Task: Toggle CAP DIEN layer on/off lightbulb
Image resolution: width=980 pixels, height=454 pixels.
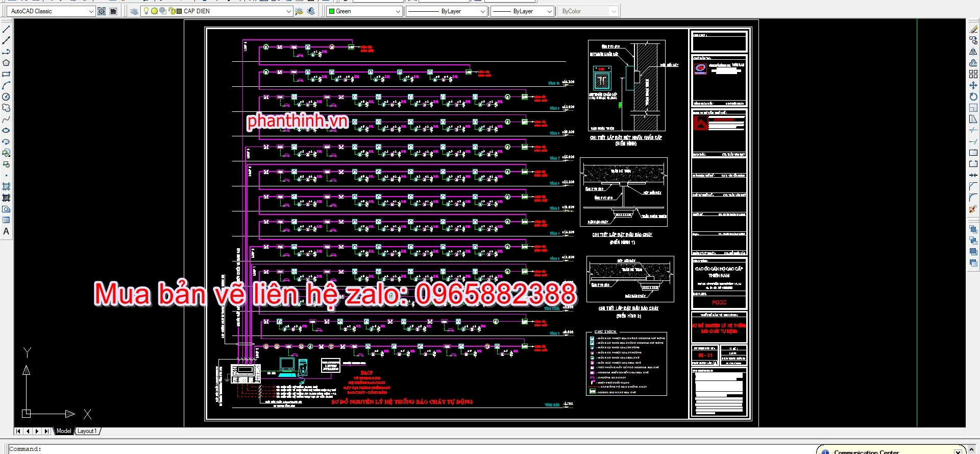Action: click(x=146, y=11)
